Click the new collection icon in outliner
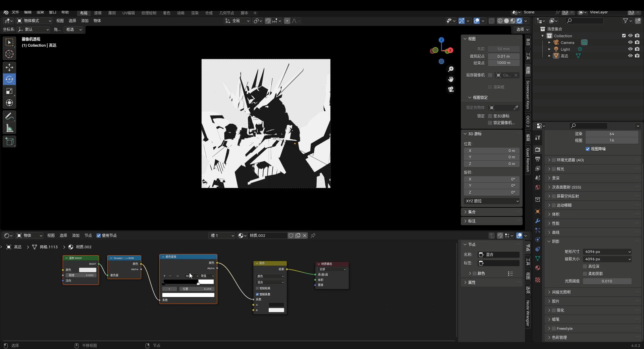 (x=638, y=21)
